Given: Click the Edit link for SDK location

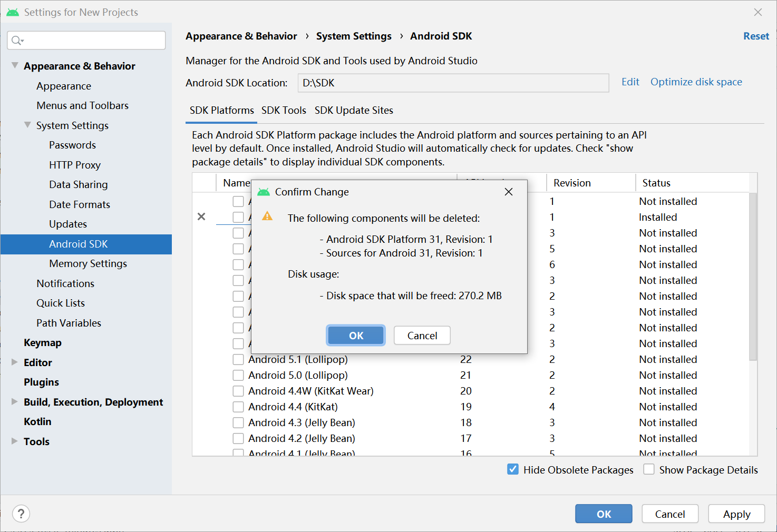Looking at the screenshot, I should coord(630,82).
